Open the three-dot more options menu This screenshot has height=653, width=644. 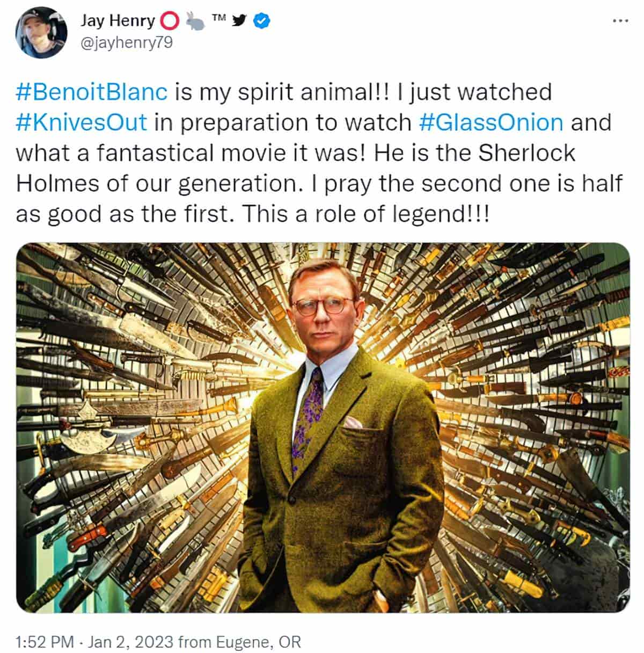tap(620, 21)
